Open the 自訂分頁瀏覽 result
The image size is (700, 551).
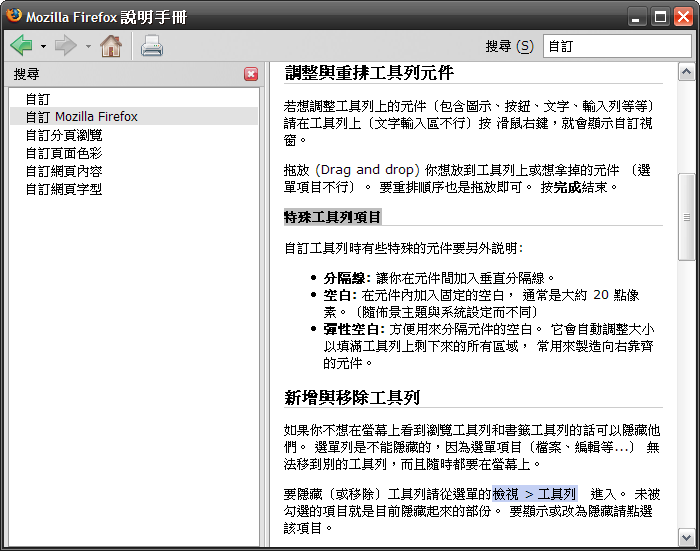(133, 135)
